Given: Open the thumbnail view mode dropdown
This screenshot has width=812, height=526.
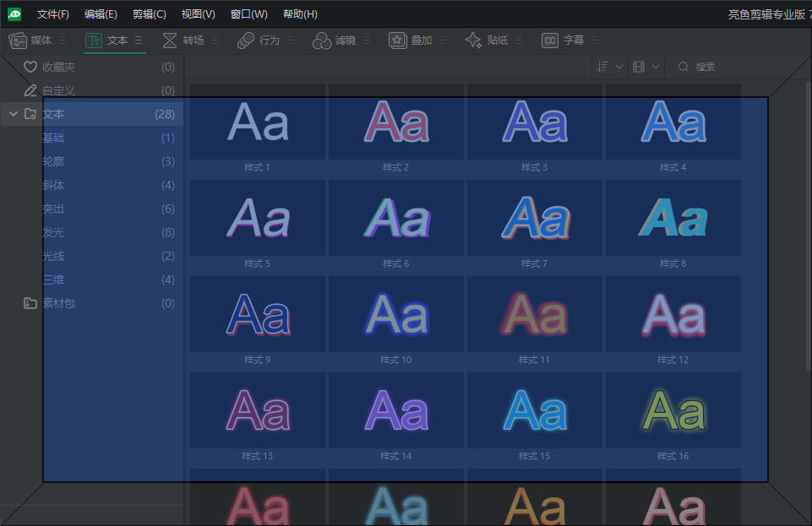Looking at the screenshot, I should pyautogui.click(x=646, y=67).
